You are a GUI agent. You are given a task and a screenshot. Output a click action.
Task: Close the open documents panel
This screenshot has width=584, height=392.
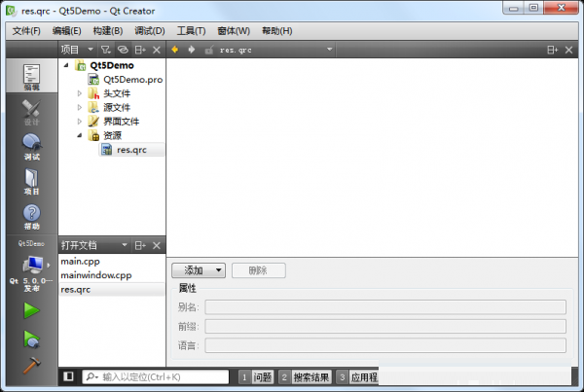pos(157,245)
